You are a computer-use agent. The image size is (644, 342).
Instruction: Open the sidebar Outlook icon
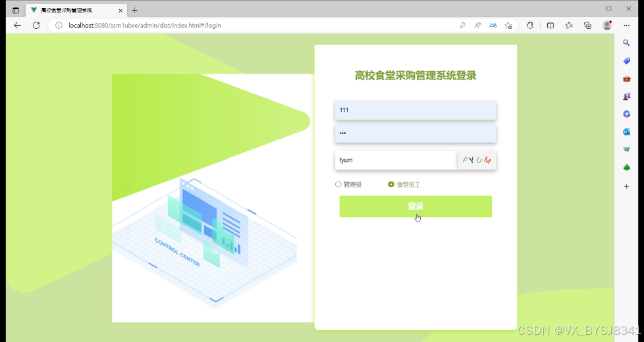tap(626, 132)
